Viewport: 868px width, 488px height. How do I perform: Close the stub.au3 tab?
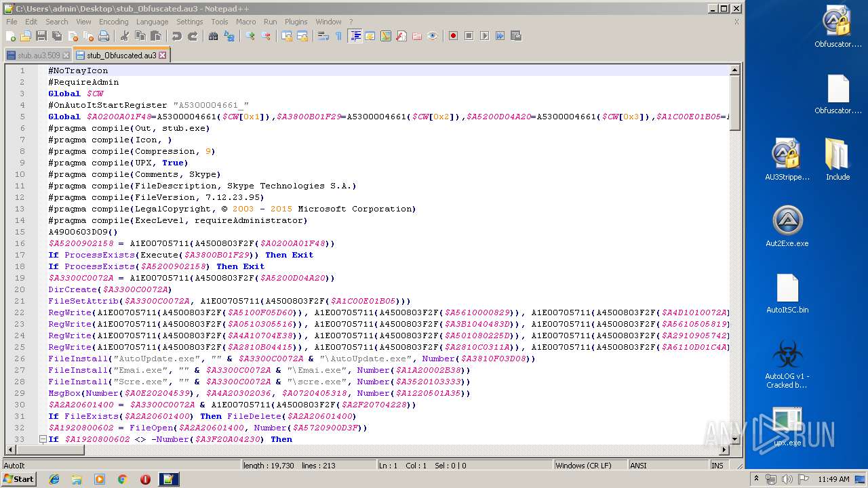tap(66, 56)
